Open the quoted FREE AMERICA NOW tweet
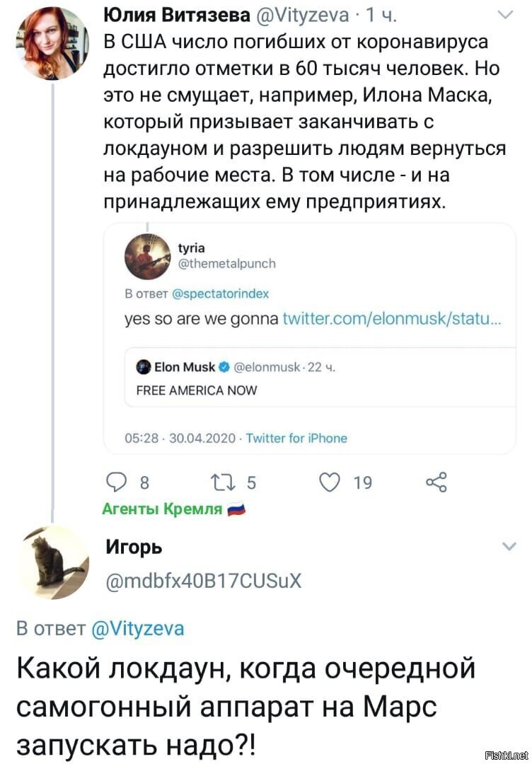 point(320,377)
